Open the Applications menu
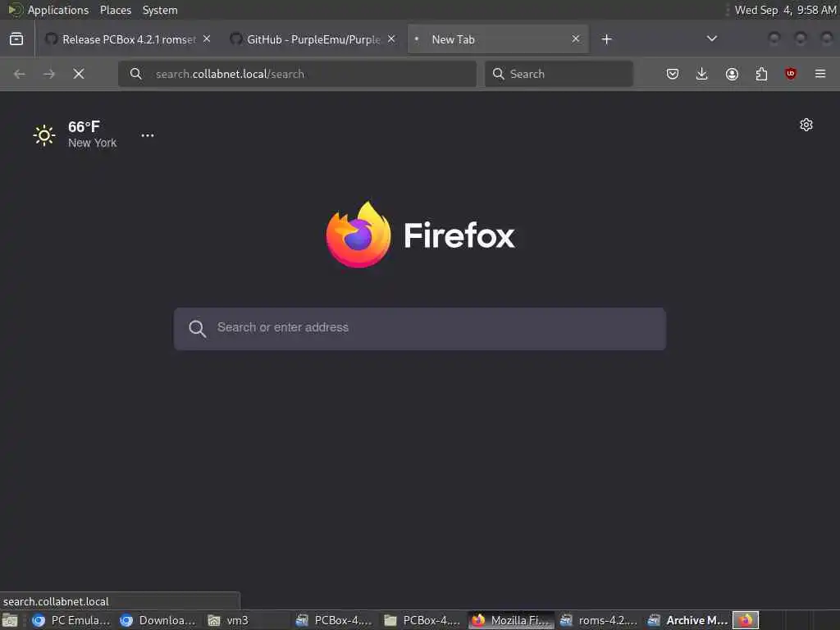This screenshot has height=630, width=840. [58, 10]
